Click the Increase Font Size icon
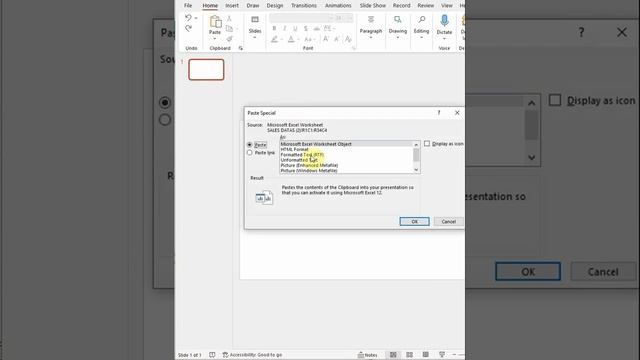Image resolution: width=640 pixels, height=360 pixels. click(x=326, y=39)
